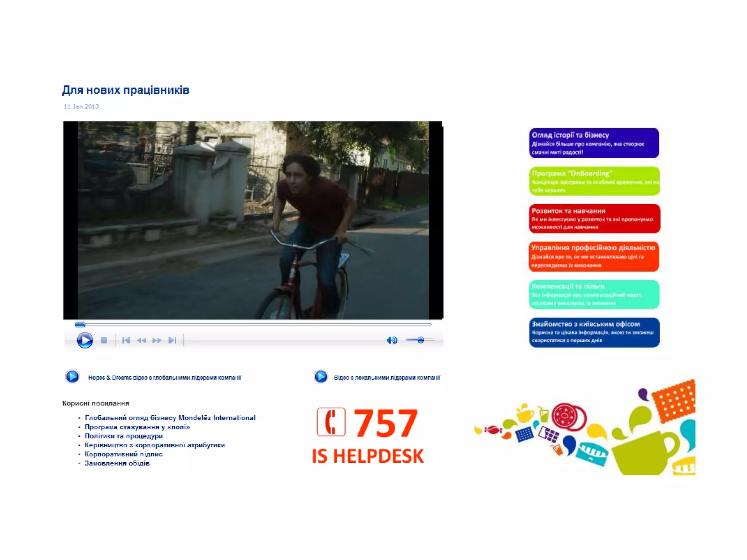Select 'Управління професійною діяльністю' orange tile
Image resolution: width=747 pixels, height=560 pixels.
coord(594,256)
